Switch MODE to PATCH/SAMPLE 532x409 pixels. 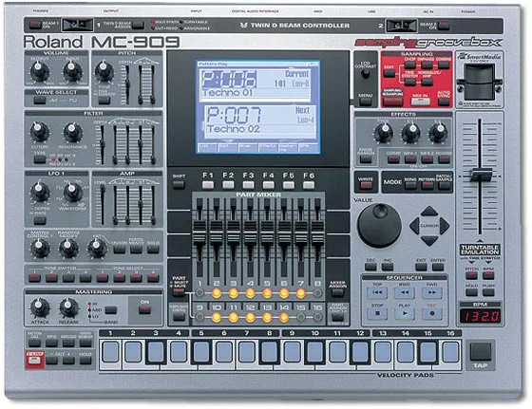click(x=444, y=185)
